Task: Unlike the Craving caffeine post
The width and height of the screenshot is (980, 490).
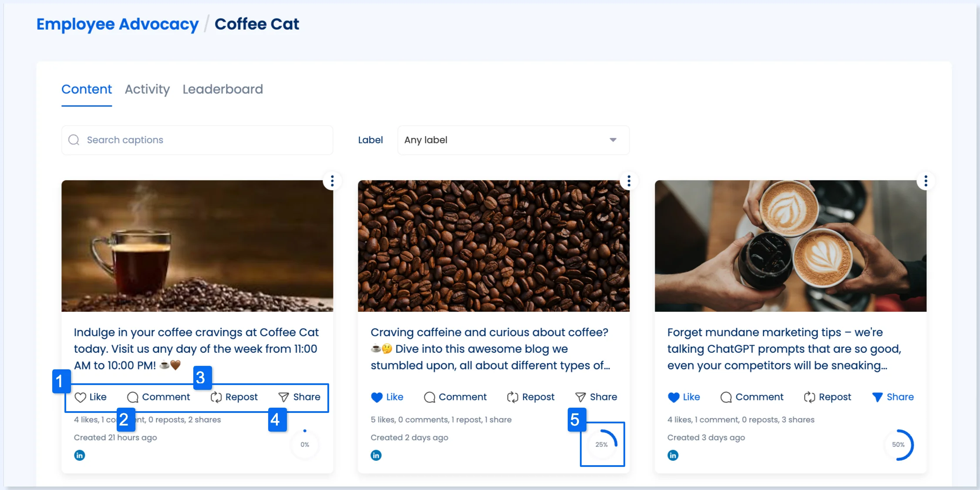Action: click(387, 397)
